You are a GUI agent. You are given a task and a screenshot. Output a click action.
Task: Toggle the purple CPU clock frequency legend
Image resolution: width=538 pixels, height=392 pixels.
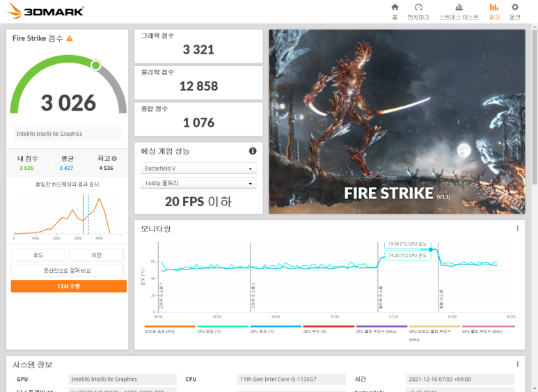(x=381, y=329)
